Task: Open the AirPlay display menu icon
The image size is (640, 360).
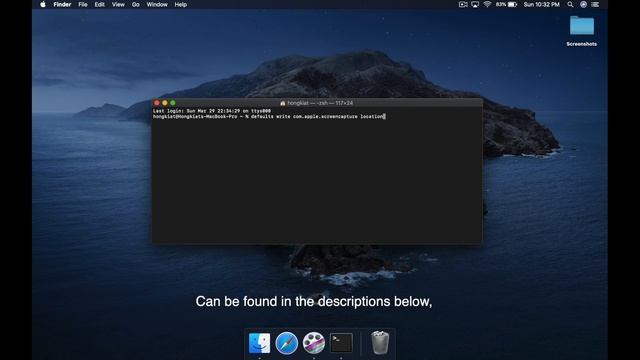Action: pyautogui.click(x=475, y=4)
